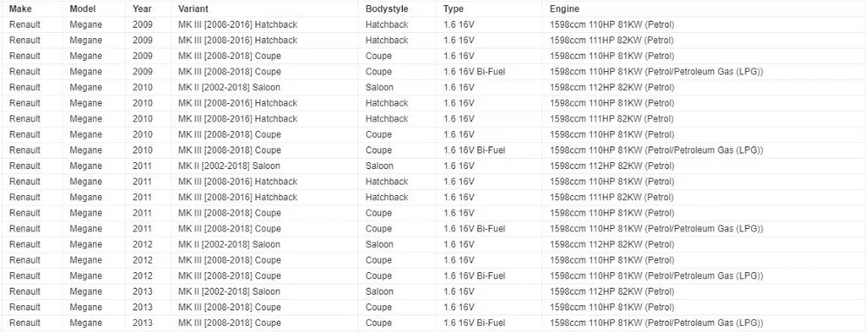Click the 112HP 82KW engine cell for the 2010 Saloon
This screenshot has width=868, height=332.
point(612,88)
